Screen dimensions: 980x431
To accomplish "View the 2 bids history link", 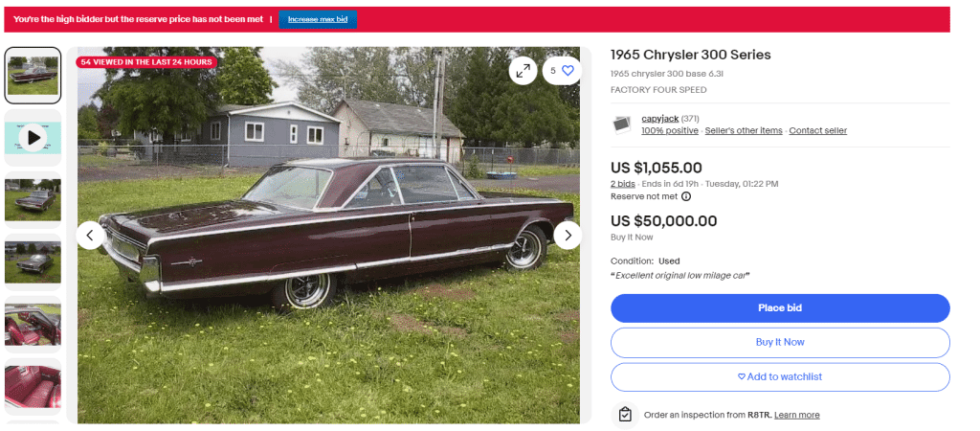I will pyautogui.click(x=622, y=184).
